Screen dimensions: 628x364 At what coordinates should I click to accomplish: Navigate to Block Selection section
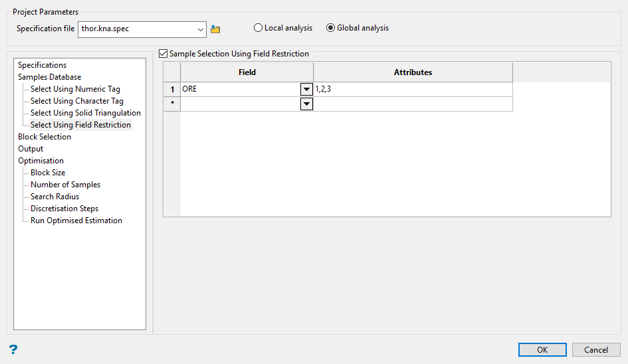44,137
